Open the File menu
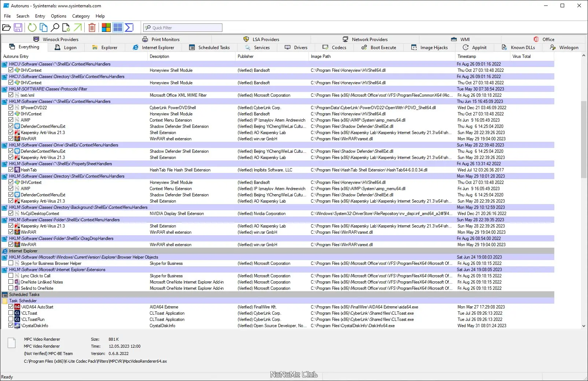This screenshot has height=381, width=588. point(7,16)
